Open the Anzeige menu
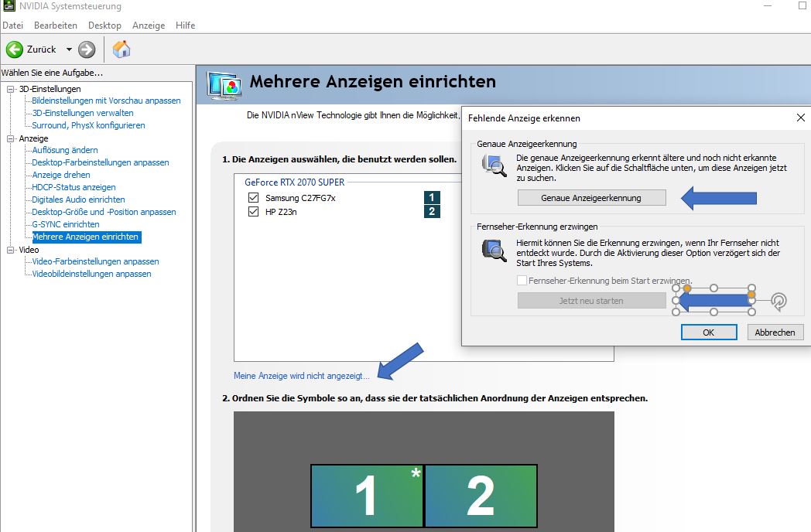811x532 pixels. [149, 26]
